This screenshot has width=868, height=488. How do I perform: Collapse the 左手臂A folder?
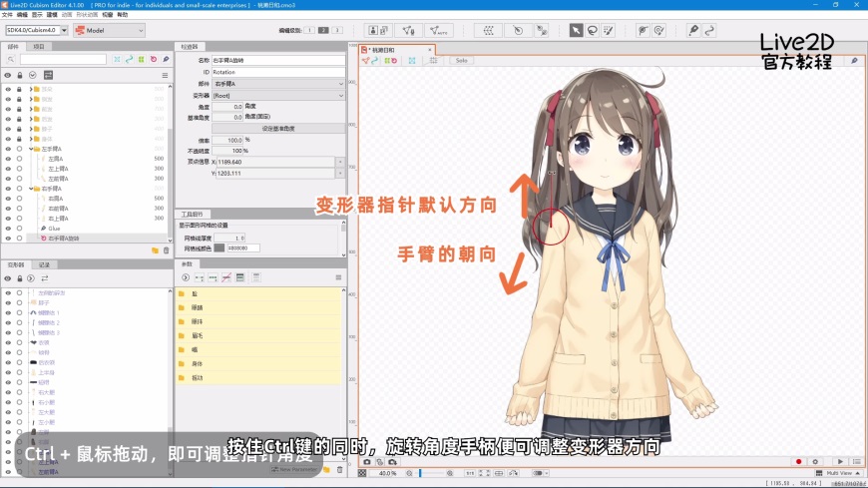pos(31,149)
